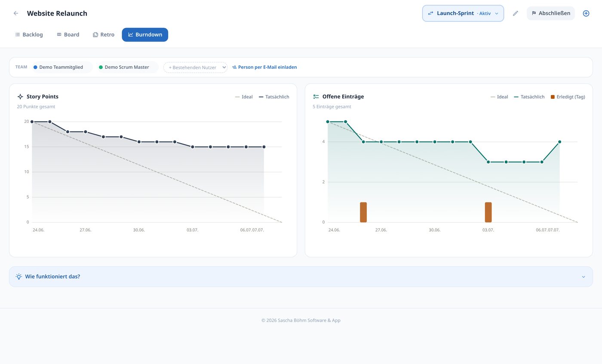The width and height of the screenshot is (602, 364).
Task: Click the lightbulb icon in help panel
Action: 19,277
